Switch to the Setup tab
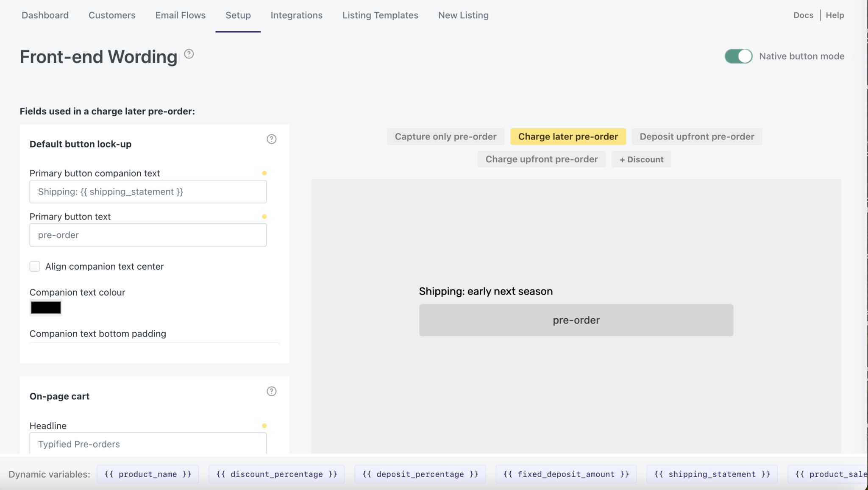868x490 pixels. [238, 15]
